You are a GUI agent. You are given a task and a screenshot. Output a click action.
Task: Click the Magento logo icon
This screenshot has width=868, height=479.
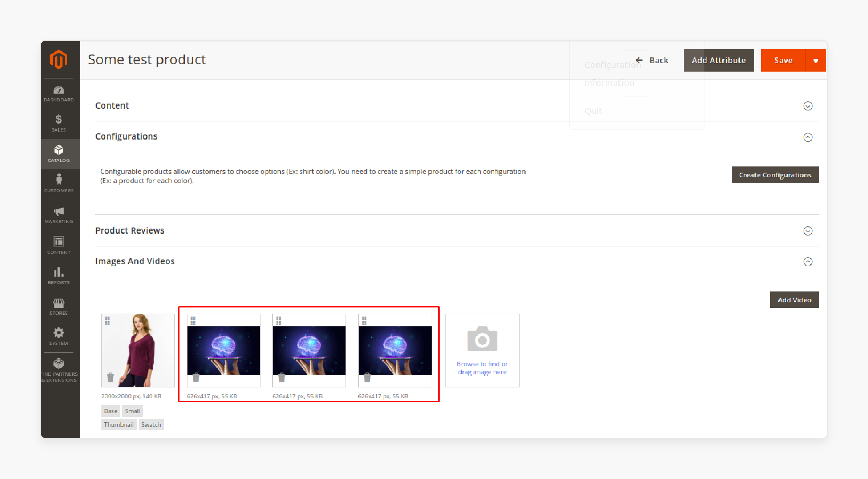(x=58, y=59)
